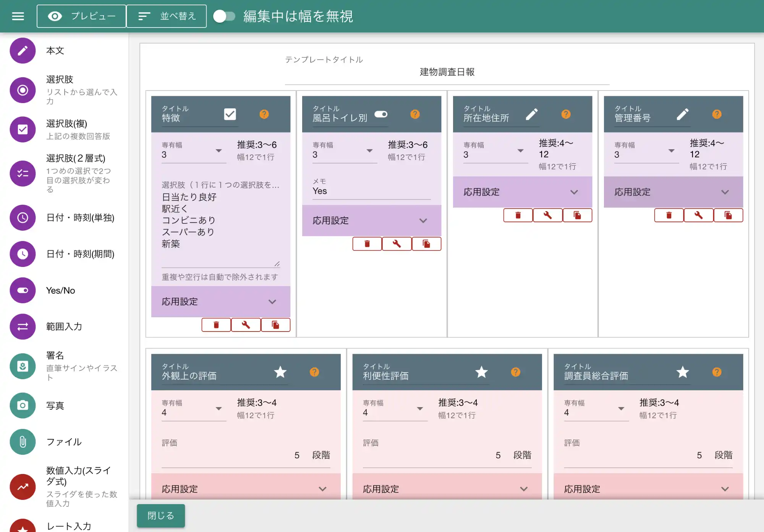Toggle 編集中は幅を無視 switch
This screenshot has width=764, height=532.
224,16
